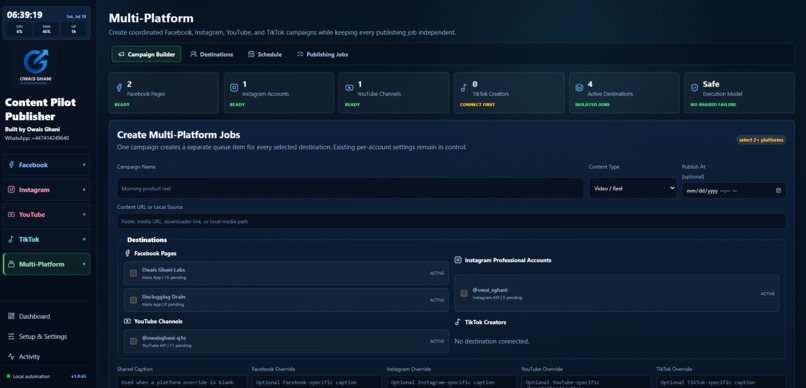Expand the TikTok sidebar section arrow
Image resolution: width=806 pixels, height=388 pixels.
pos(84,239)
